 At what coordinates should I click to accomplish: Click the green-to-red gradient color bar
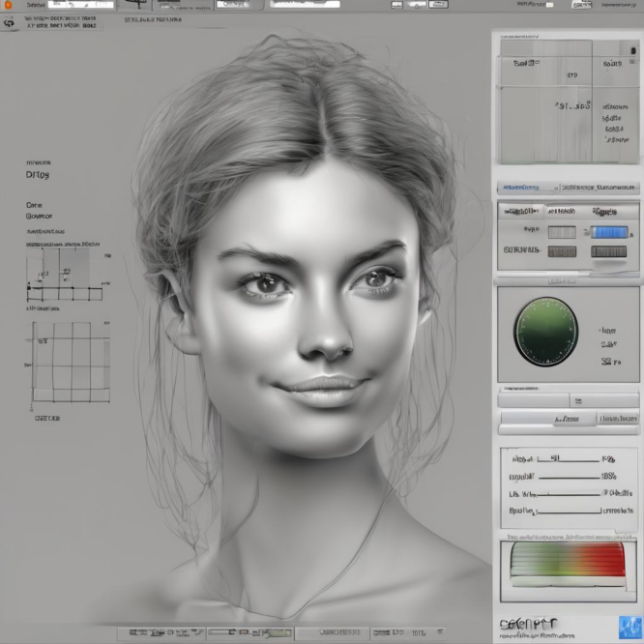point(568,561)
